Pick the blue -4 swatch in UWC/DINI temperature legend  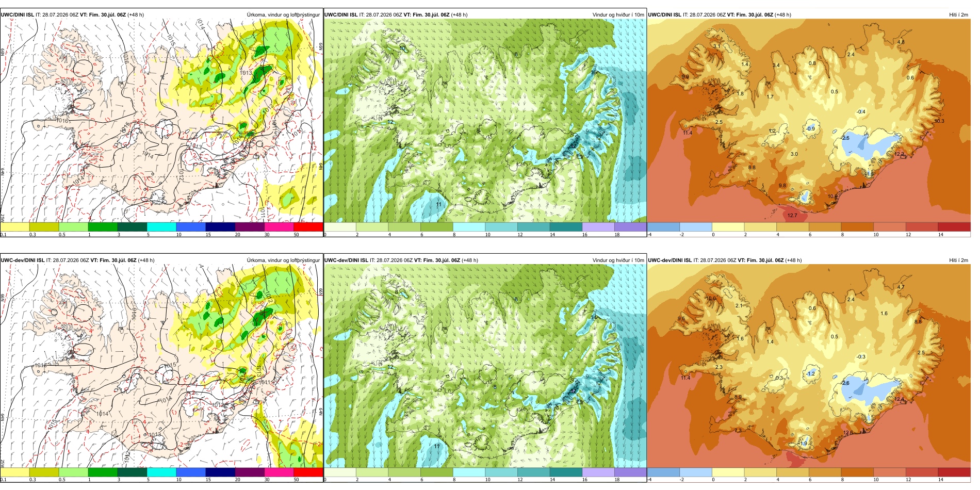point(663,227)
